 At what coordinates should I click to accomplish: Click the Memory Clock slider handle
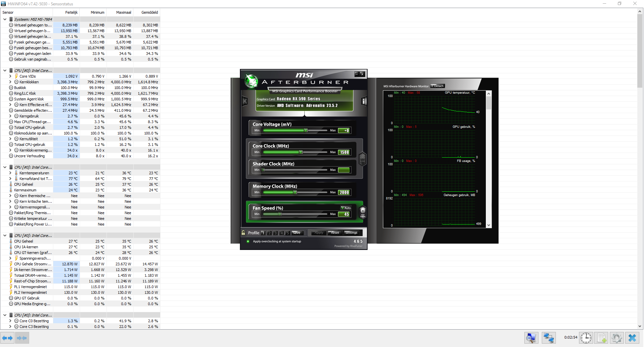point(295,192)
